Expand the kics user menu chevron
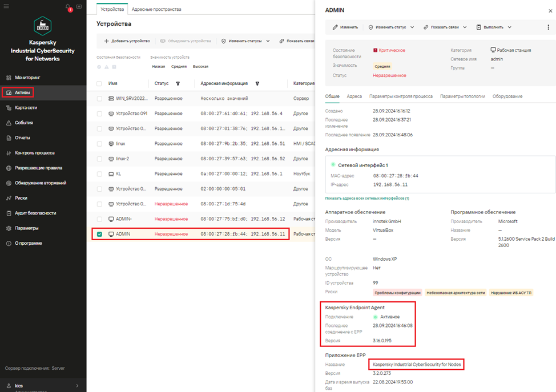This screenshot has height=392, width=556. click(x=77, y=386)
